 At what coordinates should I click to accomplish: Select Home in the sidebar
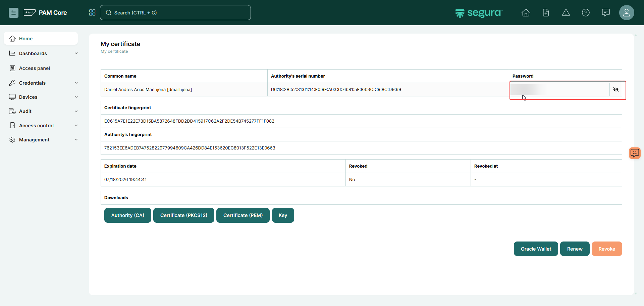pos(26,39)
